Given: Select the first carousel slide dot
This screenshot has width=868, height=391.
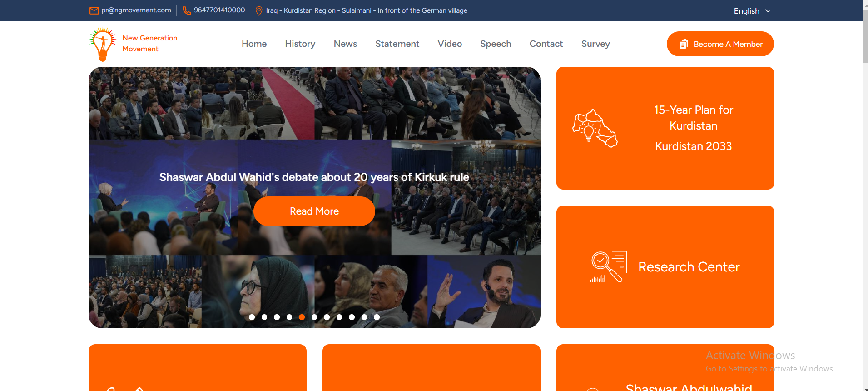Looking at the screenshot, I should (252, 317).
